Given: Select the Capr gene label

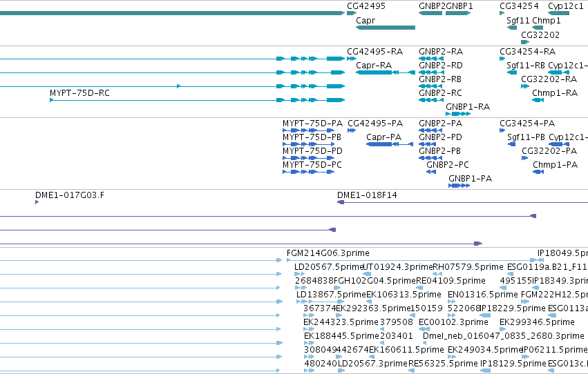Looking at the screenshot, I should tap(366, 20).
